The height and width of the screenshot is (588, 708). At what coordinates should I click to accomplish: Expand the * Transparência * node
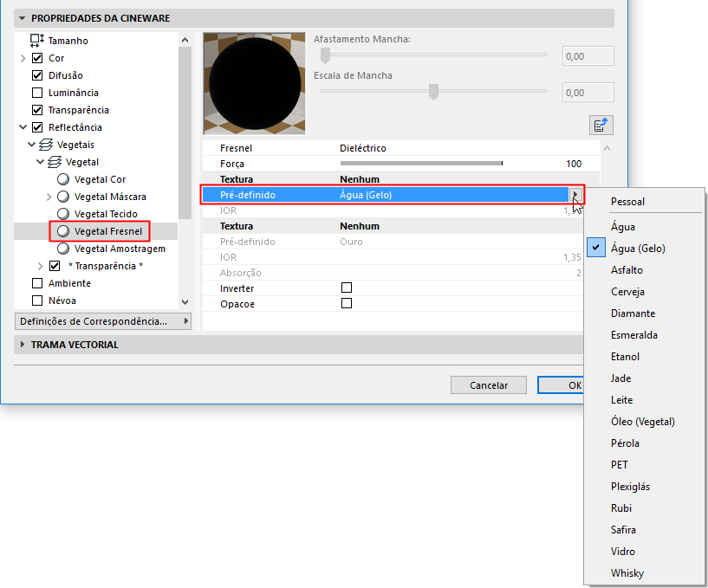(x=40, y=266)
